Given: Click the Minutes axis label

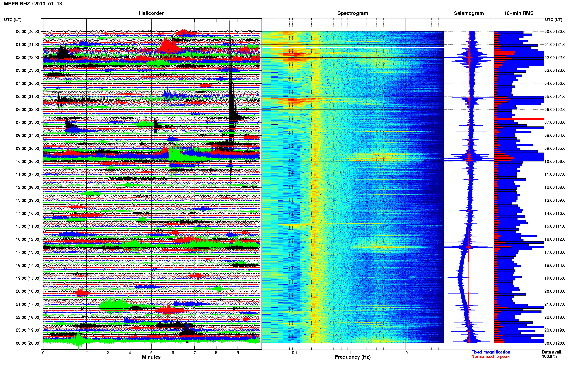Looking at the screenshot, I should pyautogui.click(x=151, y=357).
